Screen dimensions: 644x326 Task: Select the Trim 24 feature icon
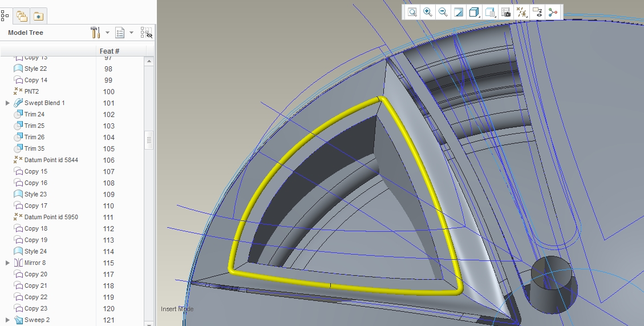click(x=18, y=114)
